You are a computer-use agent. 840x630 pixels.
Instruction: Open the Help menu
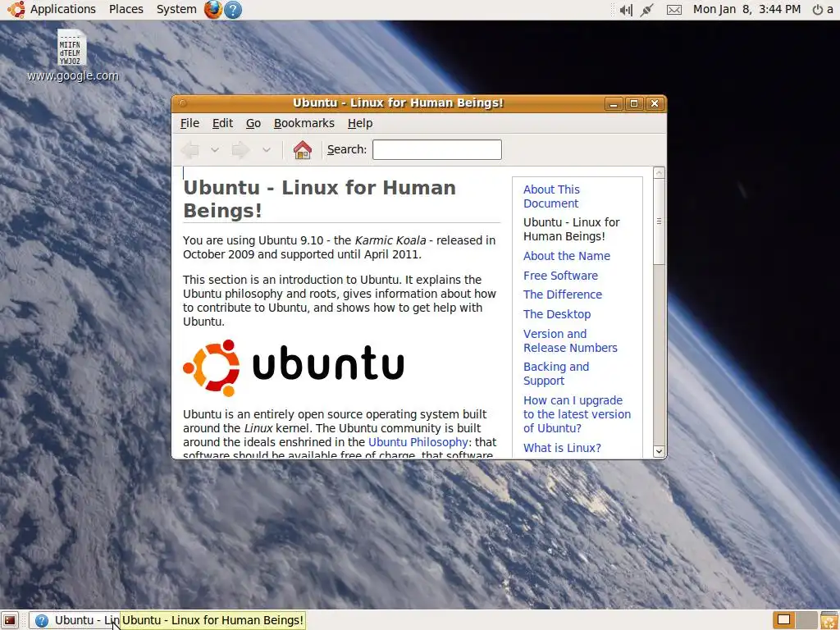tap(360, 123)
